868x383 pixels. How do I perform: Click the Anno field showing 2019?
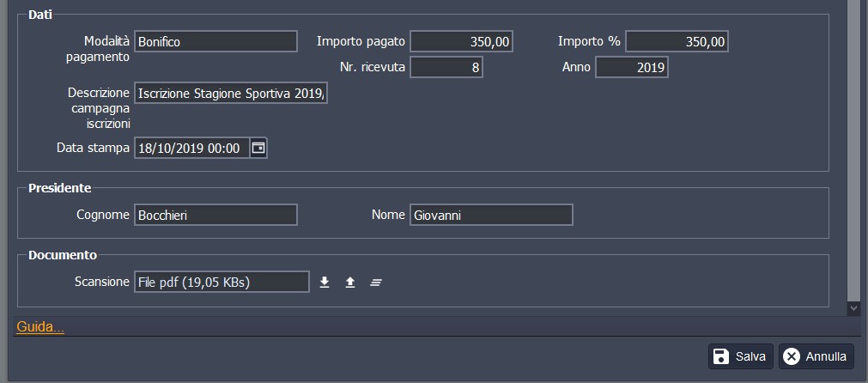pos(631,67)
